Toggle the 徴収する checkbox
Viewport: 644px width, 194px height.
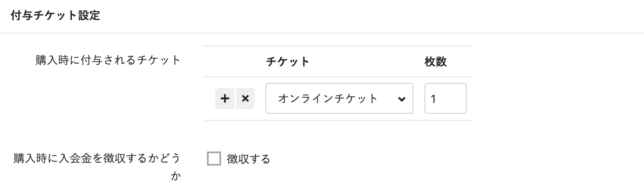click(214, 159)
